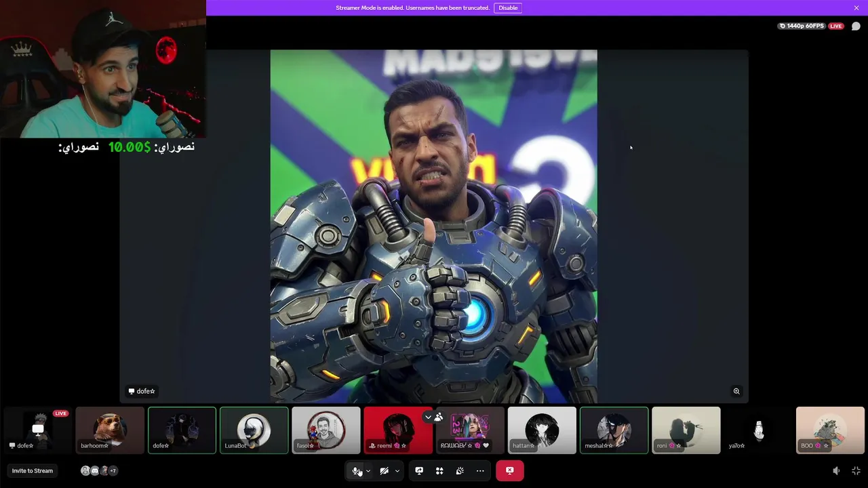Dismiss the Streamer Mode banner with the X

click(x=856, y=7)
